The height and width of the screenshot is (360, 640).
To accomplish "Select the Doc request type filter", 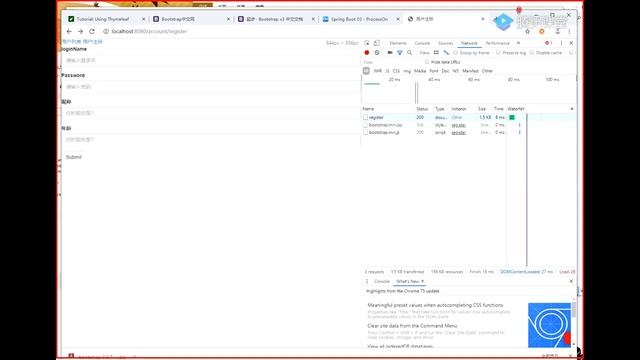I will (x=445, y=71).
